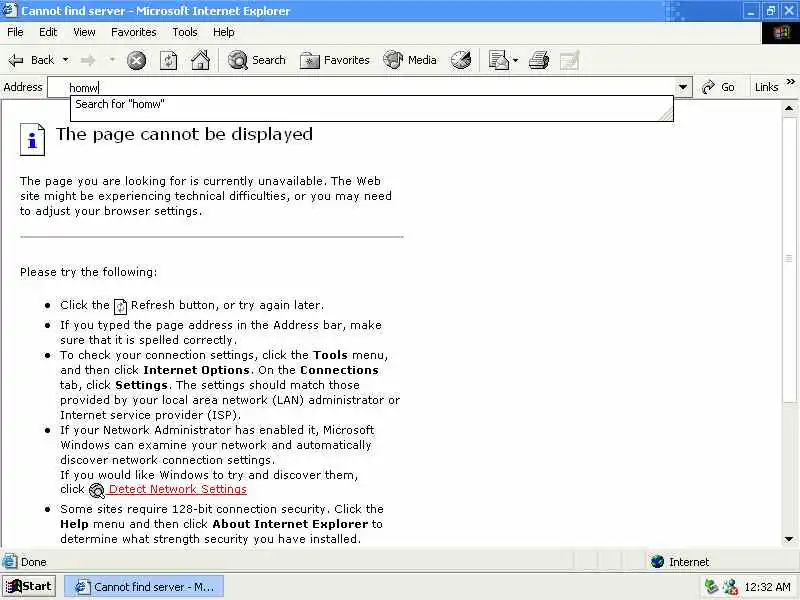Stop loading with the Stop icon

(x=136, y=61)
